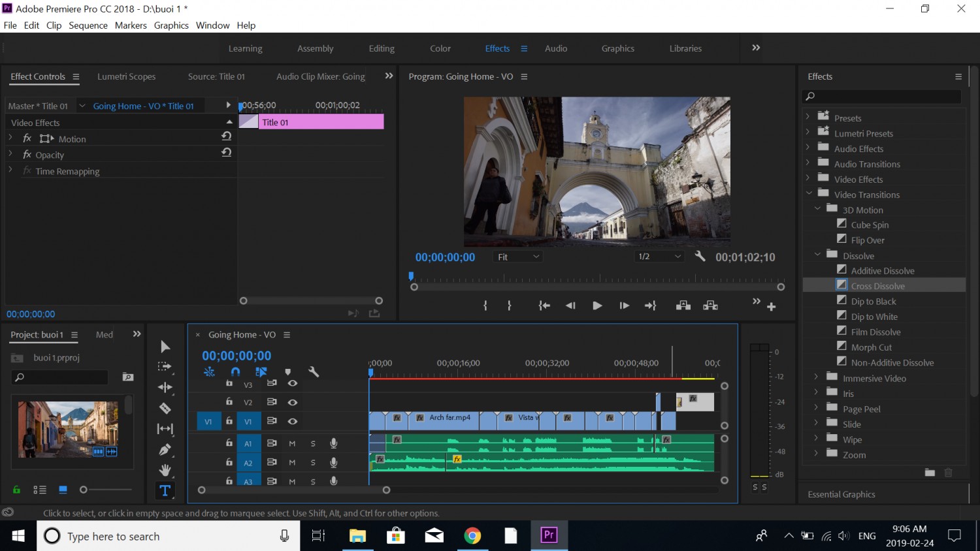Open timeline display settings wrench

click(314, 371)
